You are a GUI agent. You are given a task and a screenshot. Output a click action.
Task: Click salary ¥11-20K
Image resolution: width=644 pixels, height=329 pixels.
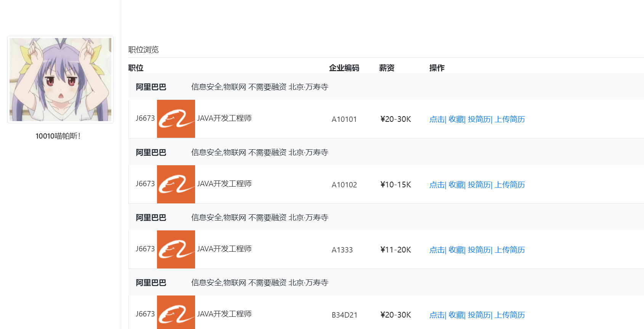396,250
